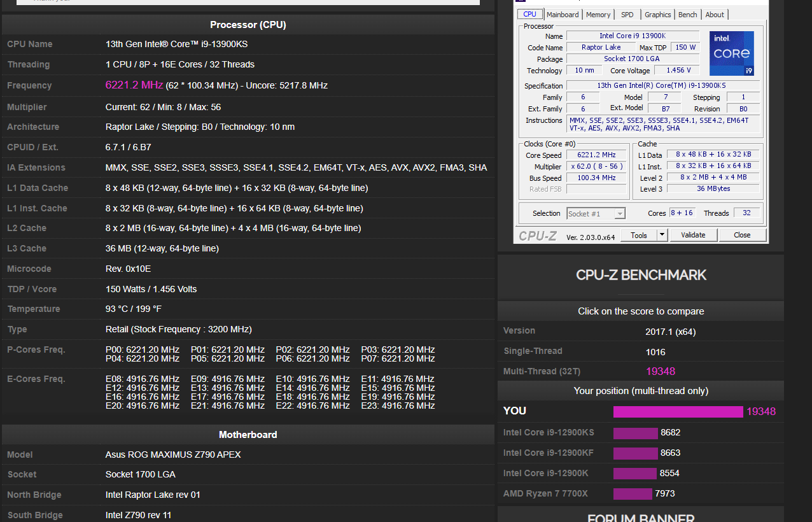The height and width of the screenshot is (522, 812).
Task: Click the Retail Stock Frequency value
Action: pos(179,329)
